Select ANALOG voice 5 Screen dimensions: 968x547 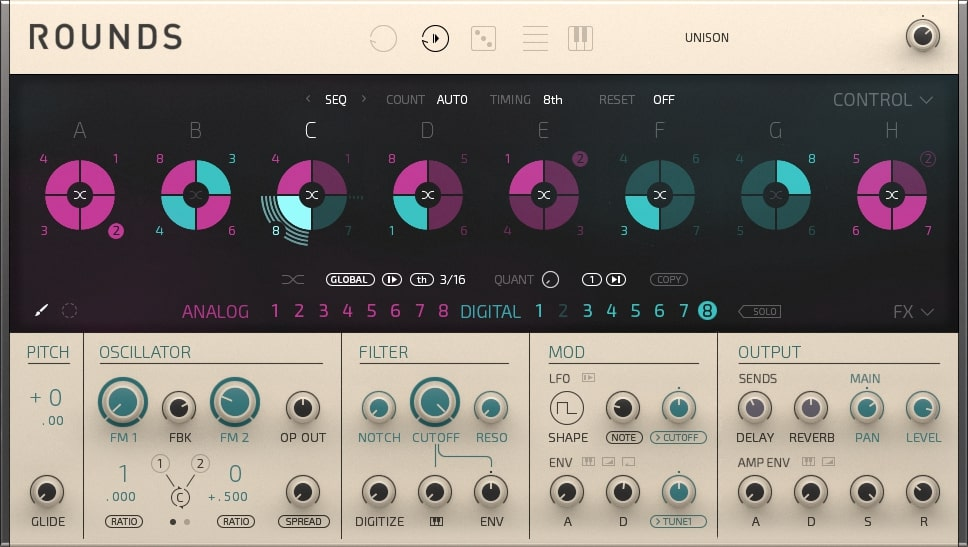pyautogui.click(x=371, y=311)
